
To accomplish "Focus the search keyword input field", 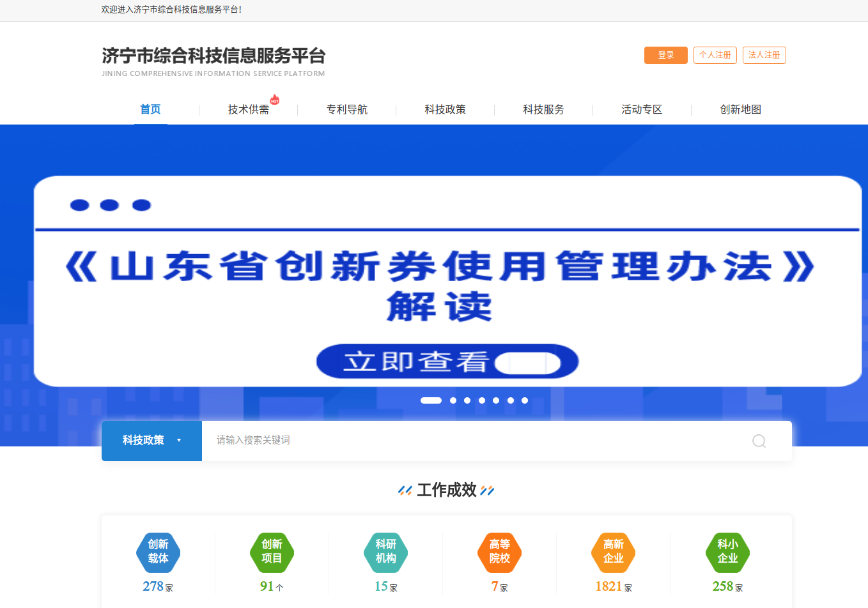I will [473, 441].
